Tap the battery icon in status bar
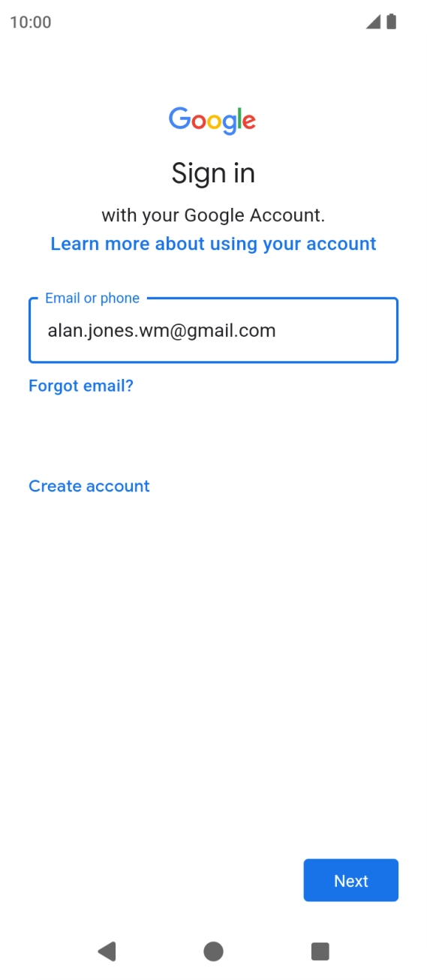 pos(391,22)
